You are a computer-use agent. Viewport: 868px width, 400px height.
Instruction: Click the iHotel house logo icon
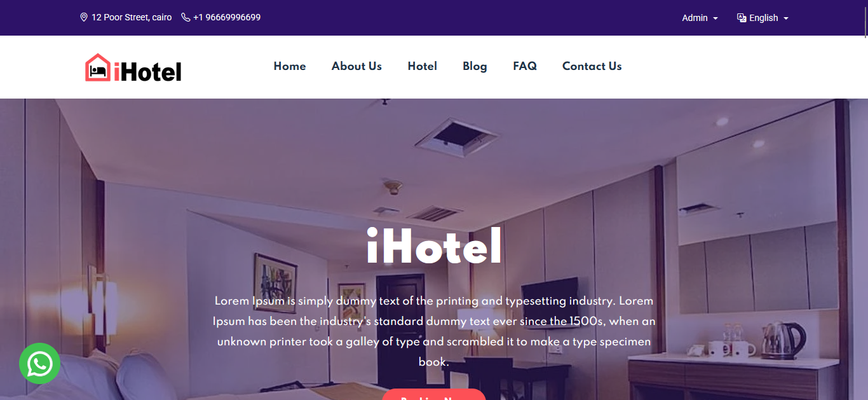coord(98,67)
